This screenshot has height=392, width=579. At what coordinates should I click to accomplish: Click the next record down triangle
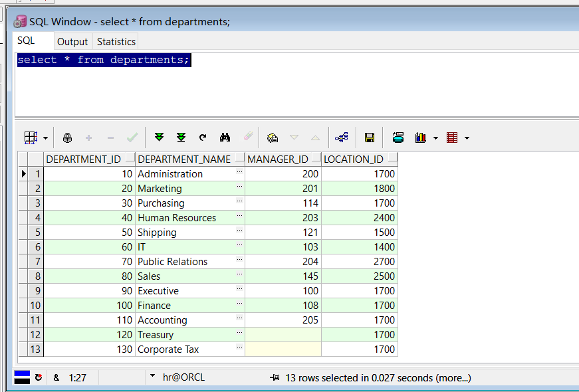tap(294, 138)
